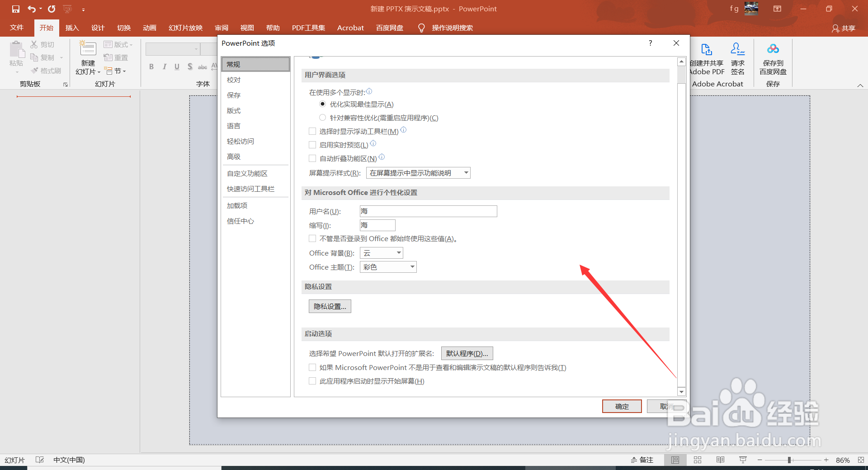Open ScreenTip style dropdown
Viewport: 868px width, 470px height.
(x=418, y=173)
